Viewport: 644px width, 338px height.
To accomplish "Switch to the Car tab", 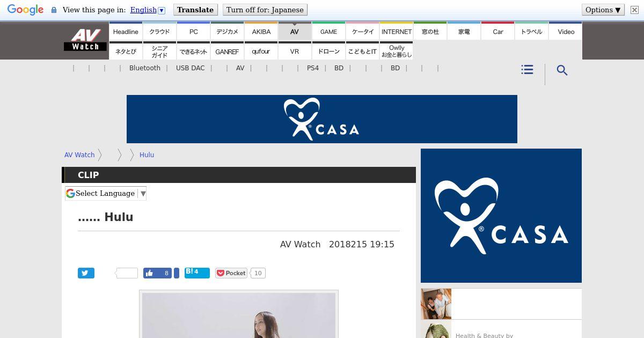I will click(x=497, y=31).
